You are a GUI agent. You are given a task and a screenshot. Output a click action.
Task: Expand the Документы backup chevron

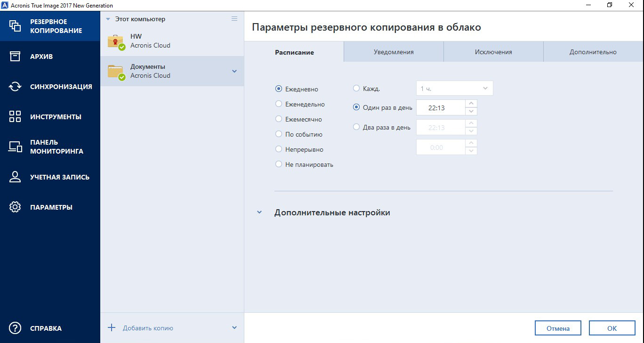click(234, 72)
